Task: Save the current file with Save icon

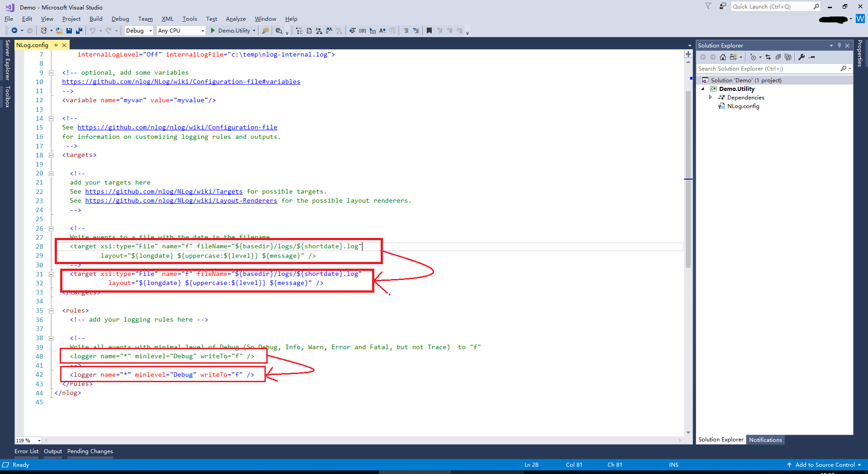Action: coord(69,31)
